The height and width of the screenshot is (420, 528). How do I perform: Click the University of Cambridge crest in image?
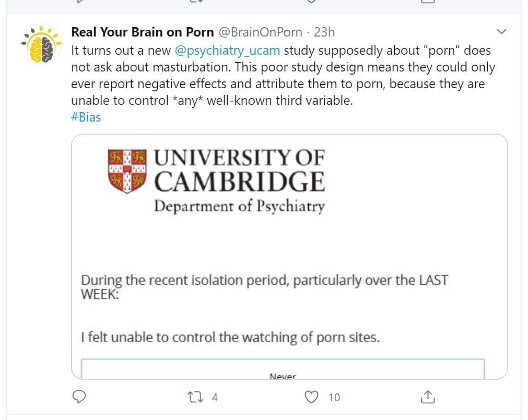tap(127, 171)
